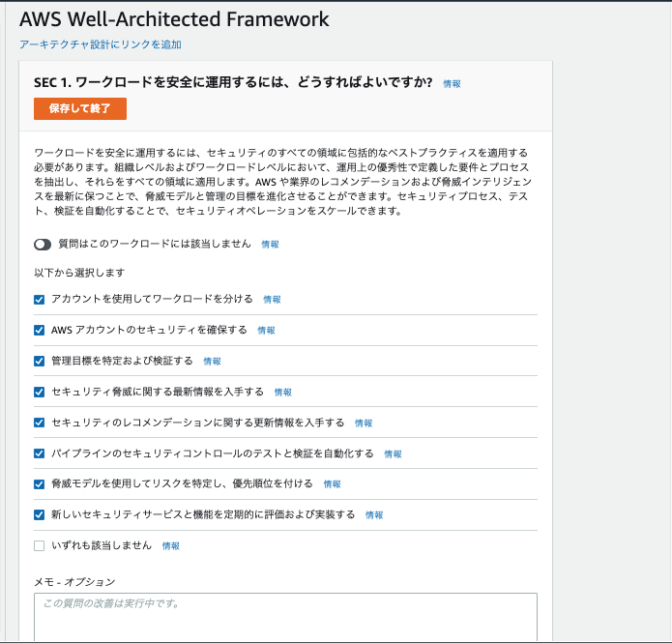
Task: Toggle 質問はこのワークロードには該当しません switch
Action: [43, 245]
